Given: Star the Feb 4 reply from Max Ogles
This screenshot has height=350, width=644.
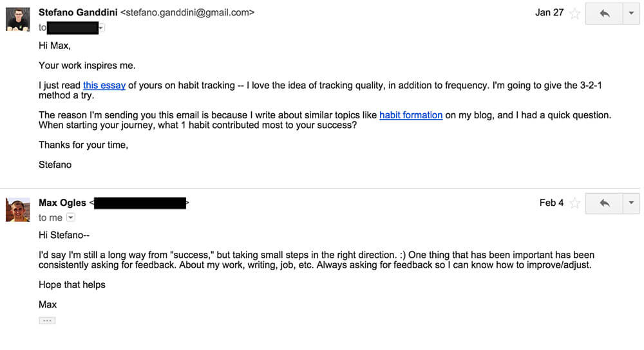Looking at the screenshot, I should point(574,203).
